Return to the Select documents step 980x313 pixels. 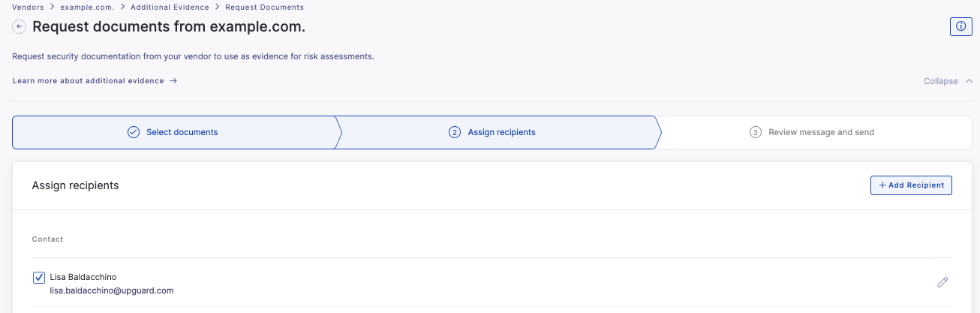point(173,132)
